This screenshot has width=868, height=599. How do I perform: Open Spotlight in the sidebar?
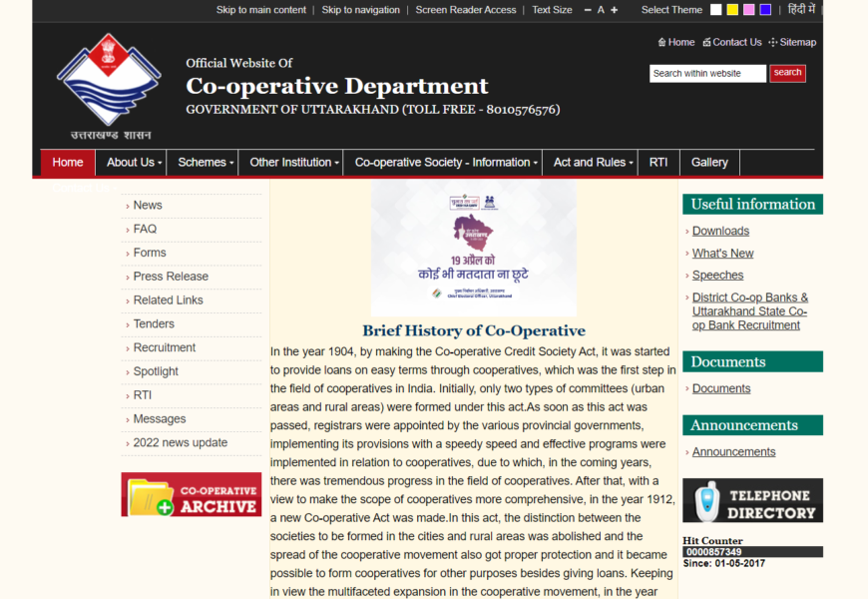tap(156, 371)
